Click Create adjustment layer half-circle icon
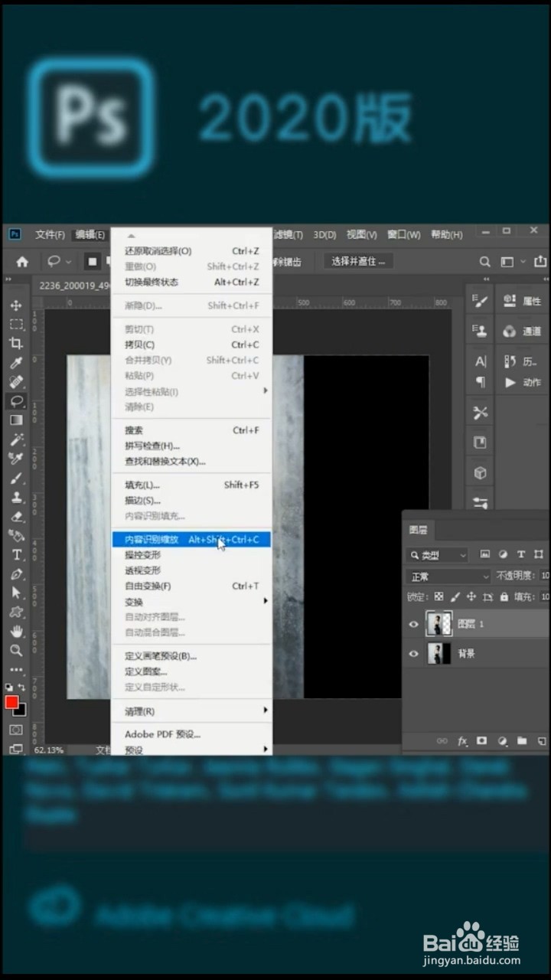This screenshot has height=980, width=551. [502, 741]
